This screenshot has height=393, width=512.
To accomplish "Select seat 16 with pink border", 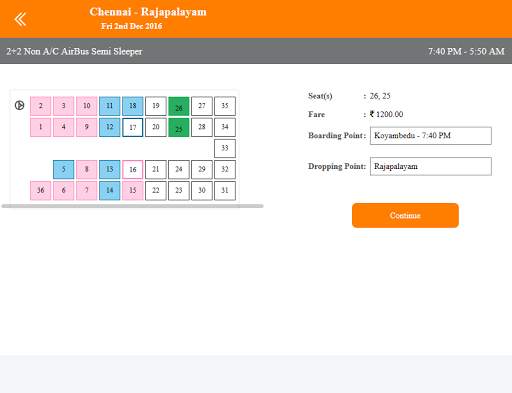I will (133, 170).
